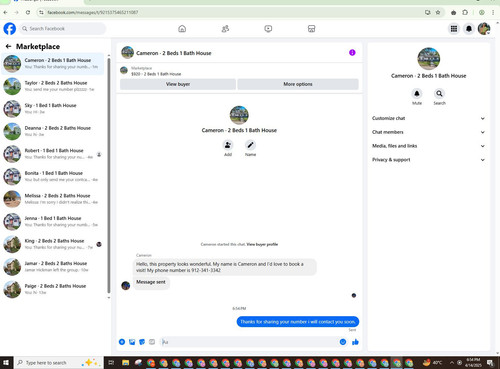This screenshot has height=369, width=500.
Task: Click browser back arrow
Action: click(x=5, y=12)
